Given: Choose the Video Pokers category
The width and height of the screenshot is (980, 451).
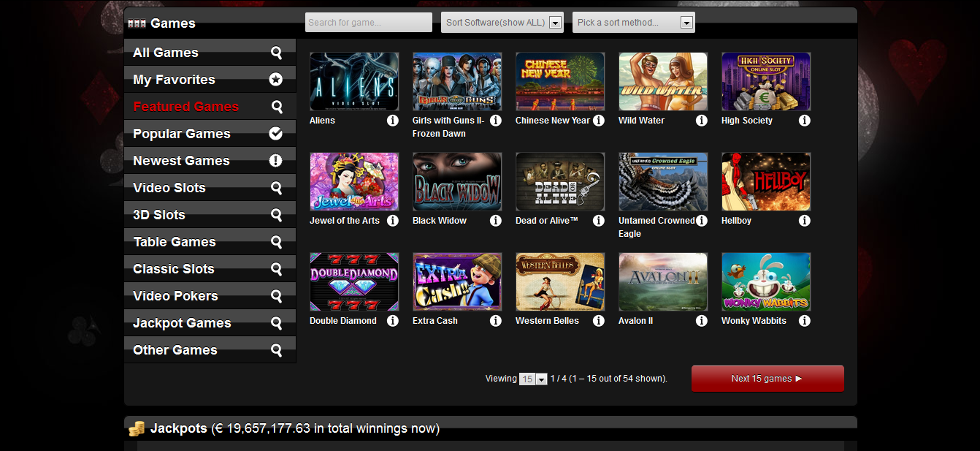Looking at the screenshot, I should (210, 296).
